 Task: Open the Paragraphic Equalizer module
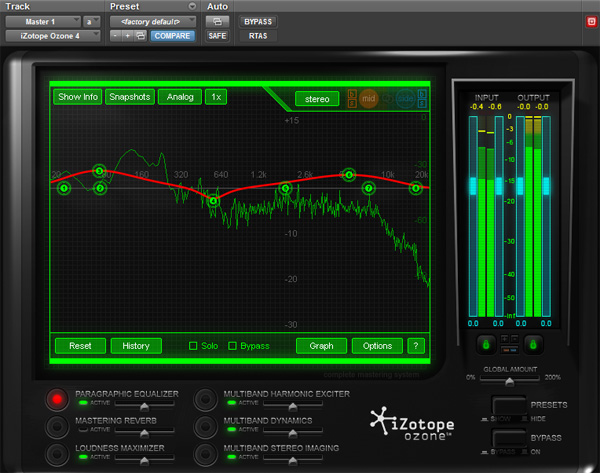tap(57, 399)
